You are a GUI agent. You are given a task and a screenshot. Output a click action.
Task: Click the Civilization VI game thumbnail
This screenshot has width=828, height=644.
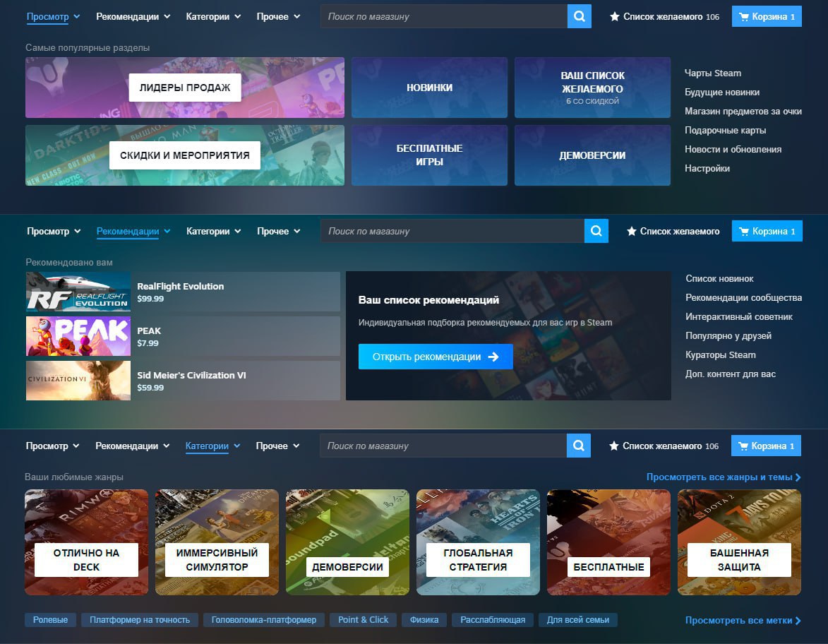point(78,381)
